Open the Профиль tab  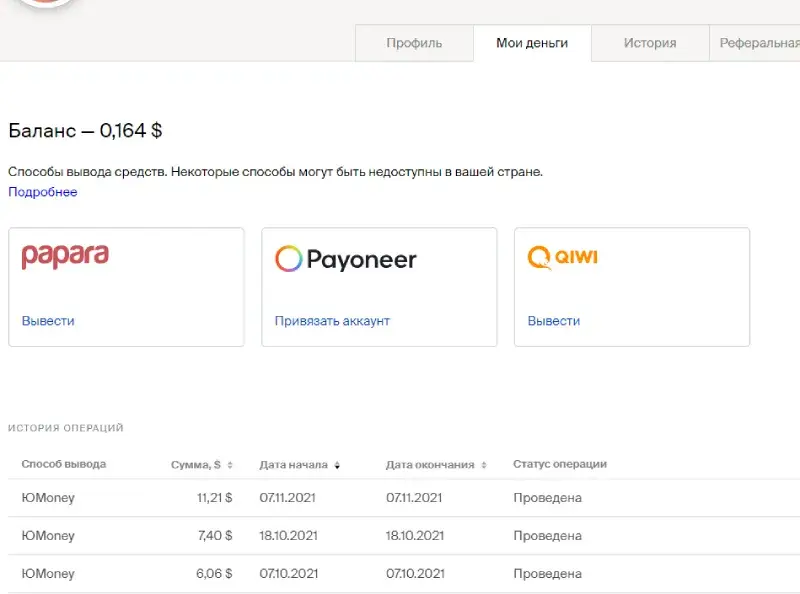[414, 43]
